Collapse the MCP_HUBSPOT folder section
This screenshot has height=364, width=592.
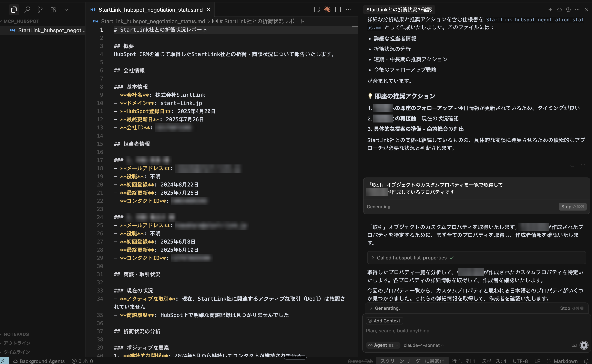(x=21, y=21)
